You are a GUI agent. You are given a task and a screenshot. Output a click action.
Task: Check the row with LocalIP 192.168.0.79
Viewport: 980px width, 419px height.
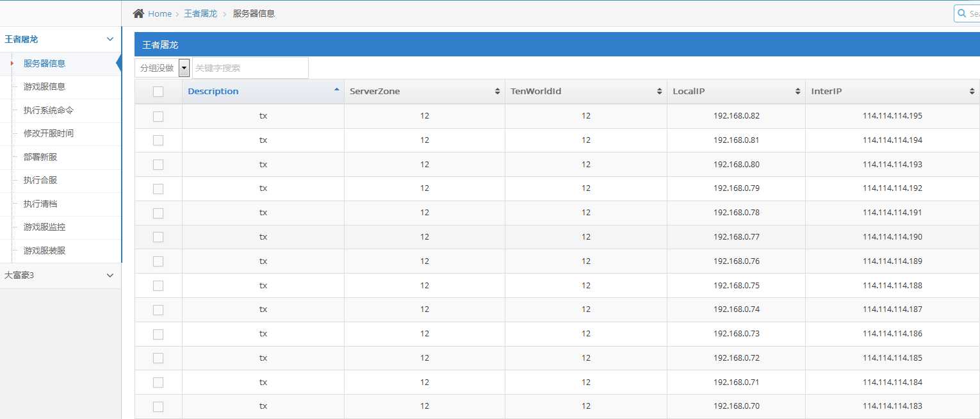pos(158,189)
